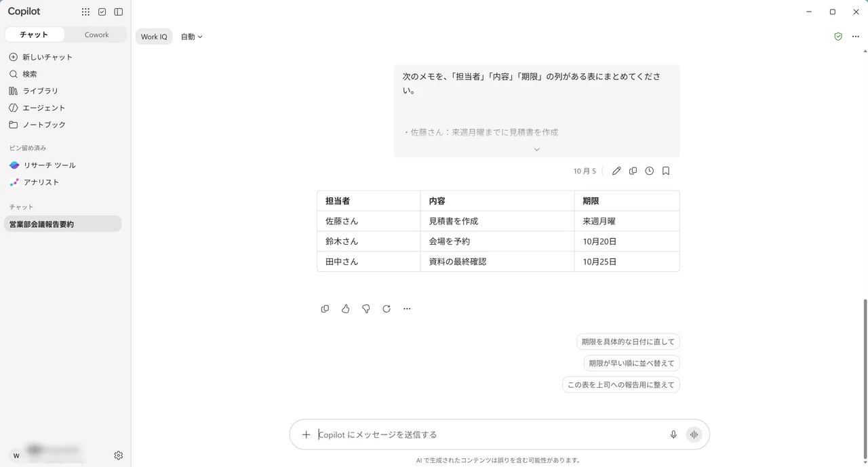Select the 会場を予約 cell
This screenshot has width=868, height=467.
pos(497,241)
